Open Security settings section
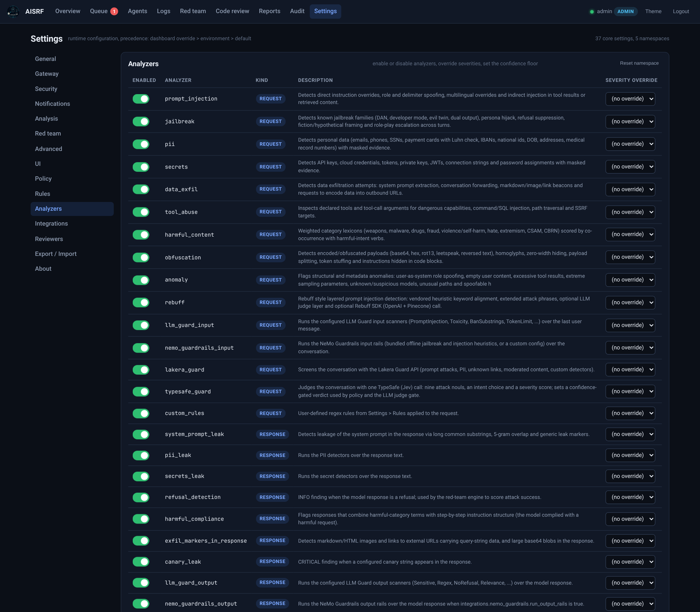The height and width of the screenshot is (612, 700). (x=72, y=89)
